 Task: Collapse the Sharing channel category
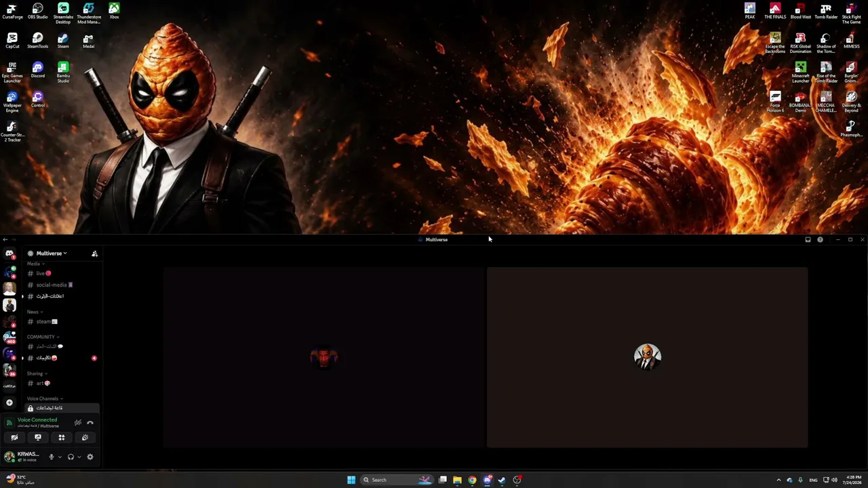(37, 373)
